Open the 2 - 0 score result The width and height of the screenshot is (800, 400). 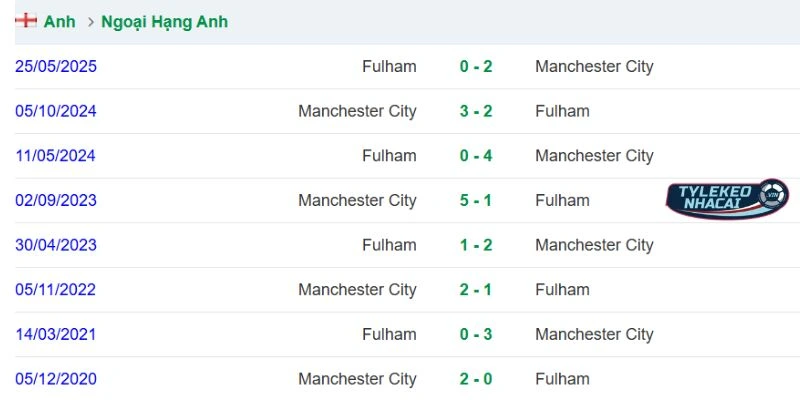click(476, 379)
